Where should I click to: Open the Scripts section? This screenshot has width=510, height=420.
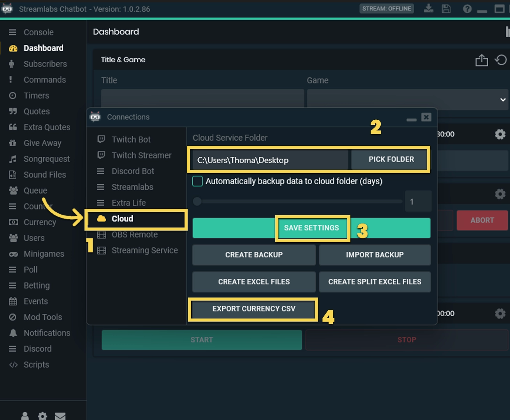pyautogui.click(x=36, y=365)
